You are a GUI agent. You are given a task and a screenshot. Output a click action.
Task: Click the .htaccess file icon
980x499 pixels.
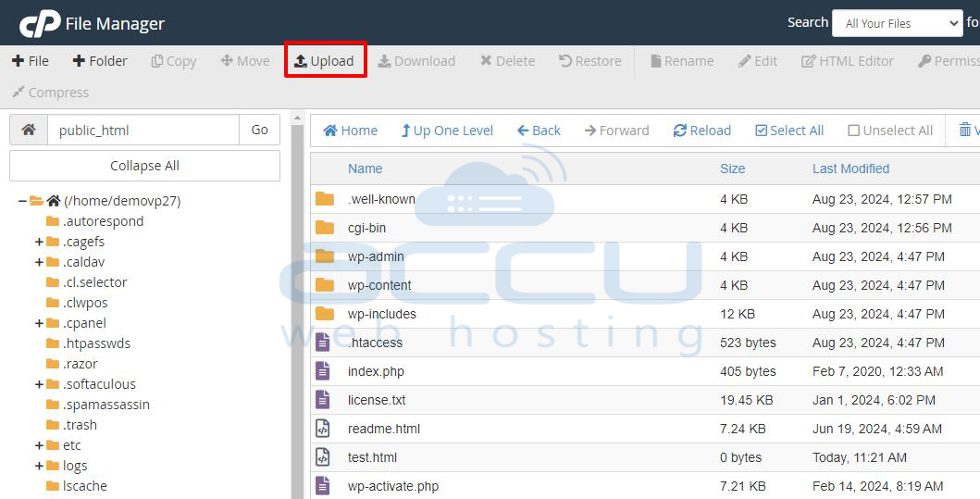[322, 342]
